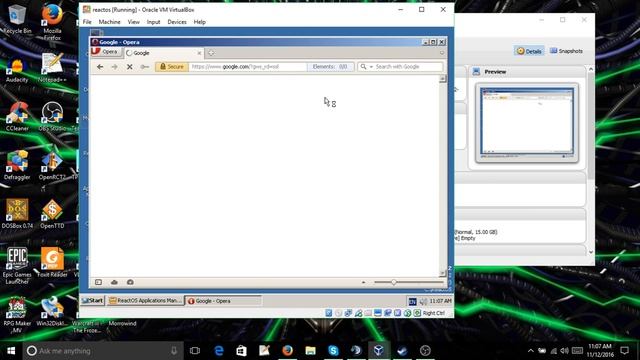Click the Secure padlock badge

(x=172, y=67)
